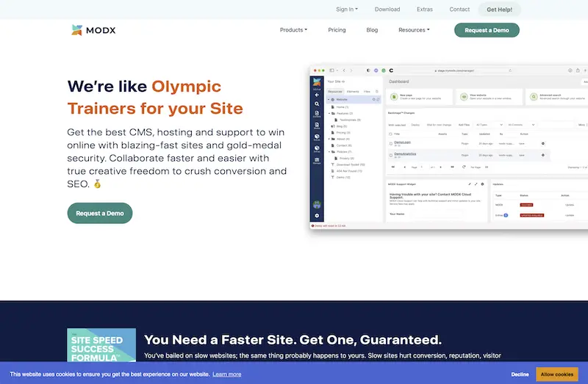Select the Contact resource in the tree
The image size is (588, 384).
pos(344,145)
